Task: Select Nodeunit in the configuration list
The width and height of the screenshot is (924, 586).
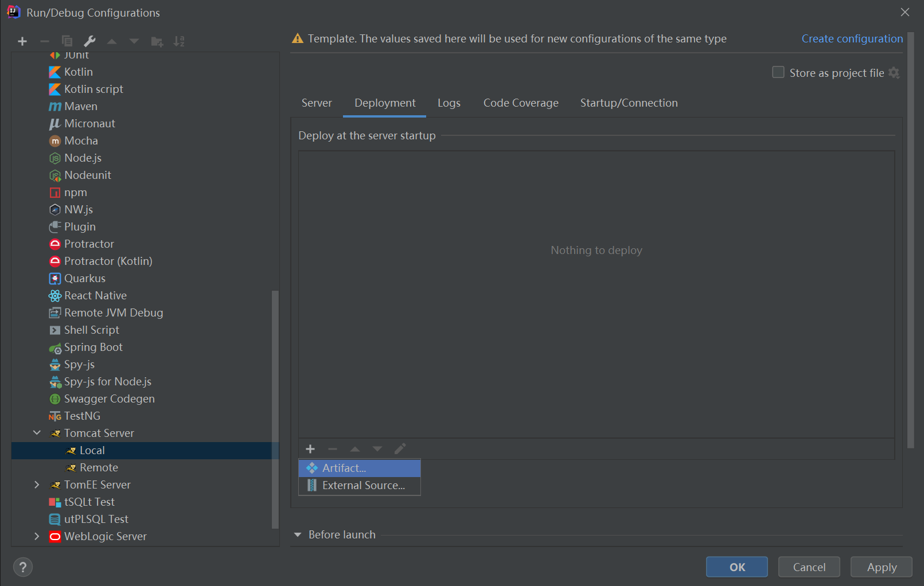Action: tap(145, 175)
